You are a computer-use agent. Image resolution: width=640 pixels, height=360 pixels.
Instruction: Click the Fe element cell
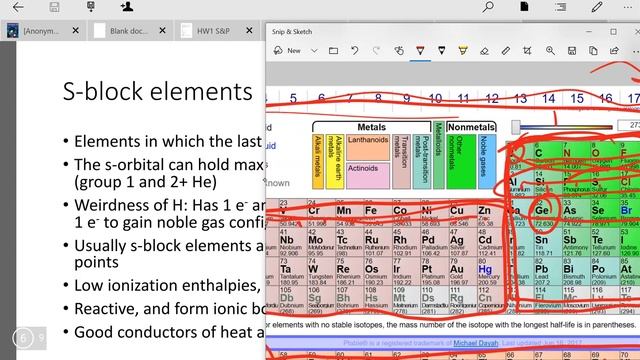[377, 213]
